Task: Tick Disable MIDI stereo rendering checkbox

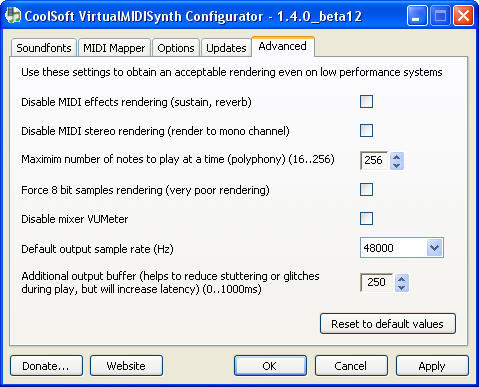Action: point(366,131)
